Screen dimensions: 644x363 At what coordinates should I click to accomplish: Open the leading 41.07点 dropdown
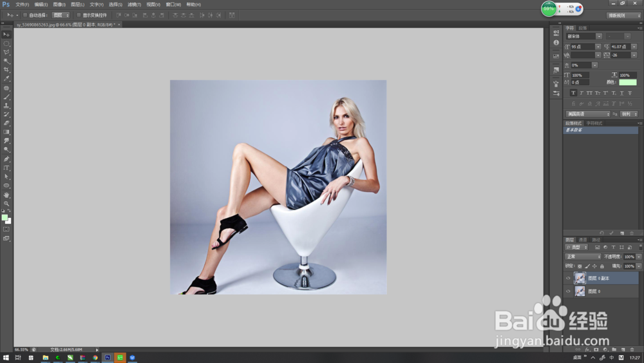pyautogui.click(x=634, y=47)
